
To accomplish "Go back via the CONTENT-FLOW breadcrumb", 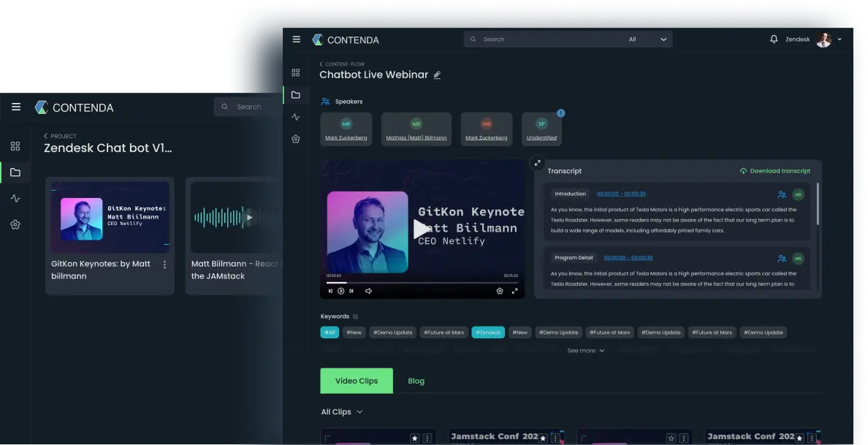I will (x=342, y=64).
